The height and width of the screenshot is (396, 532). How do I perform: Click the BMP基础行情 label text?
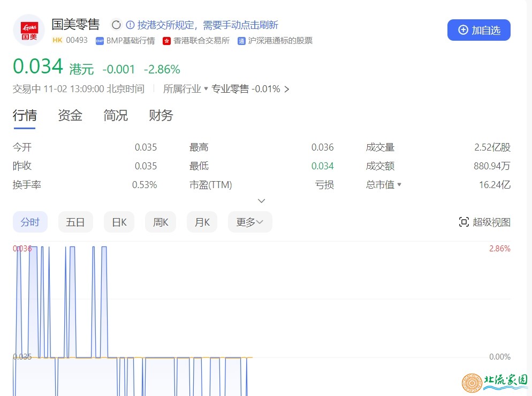point(131,41)
